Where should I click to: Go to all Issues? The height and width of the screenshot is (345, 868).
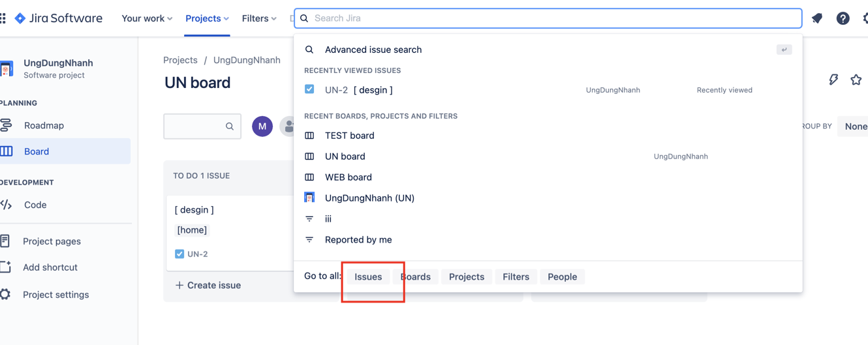[368, 277]
